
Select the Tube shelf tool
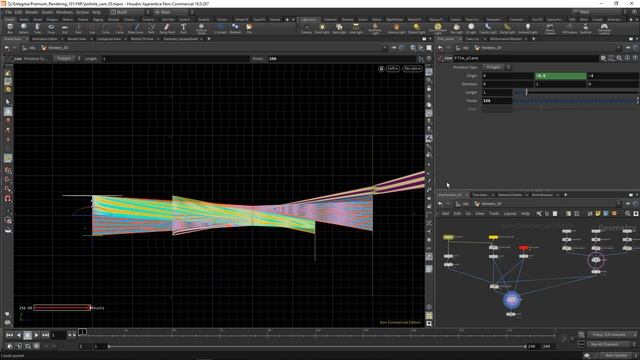[37, 28]
